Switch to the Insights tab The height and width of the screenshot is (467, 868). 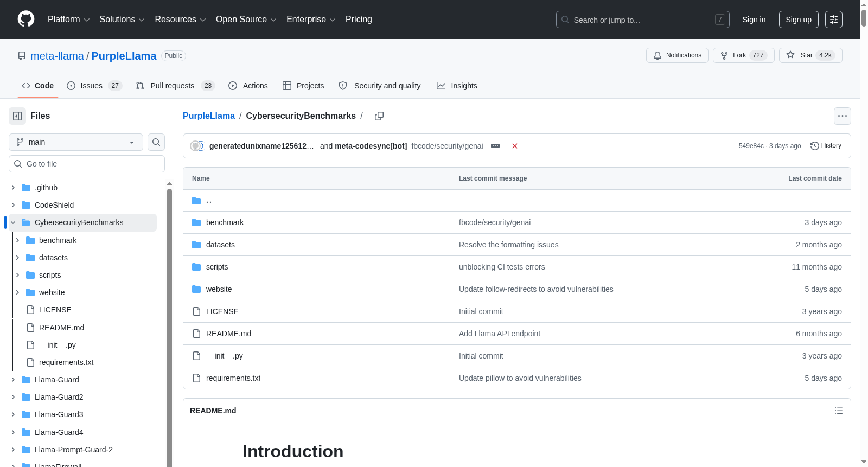457,86
